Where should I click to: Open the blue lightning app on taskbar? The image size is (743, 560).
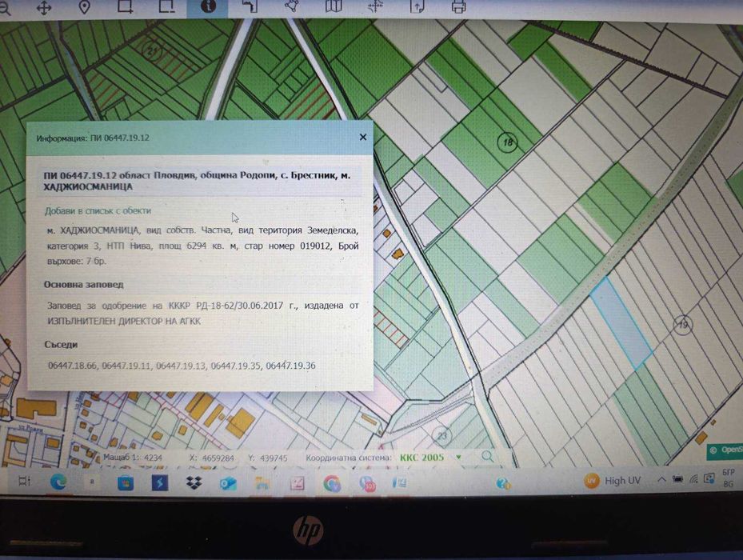(160, 482)
